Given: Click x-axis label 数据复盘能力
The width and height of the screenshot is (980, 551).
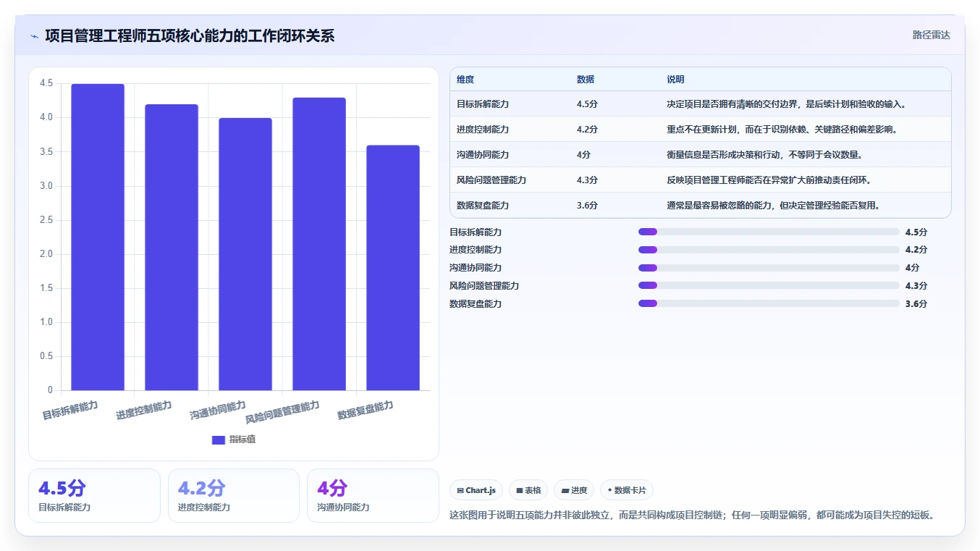Looking at the screenshot, I should pos(366,411).
